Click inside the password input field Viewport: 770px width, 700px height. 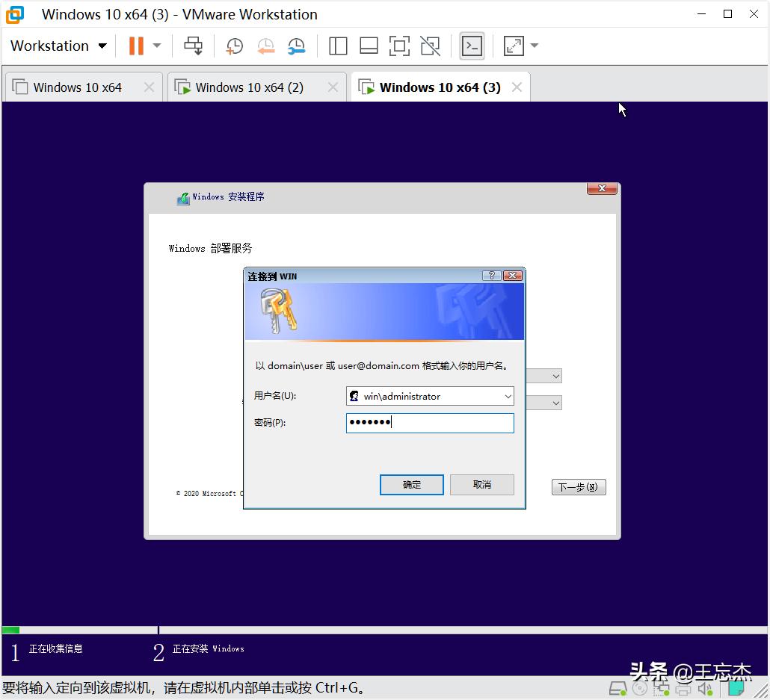430,423
